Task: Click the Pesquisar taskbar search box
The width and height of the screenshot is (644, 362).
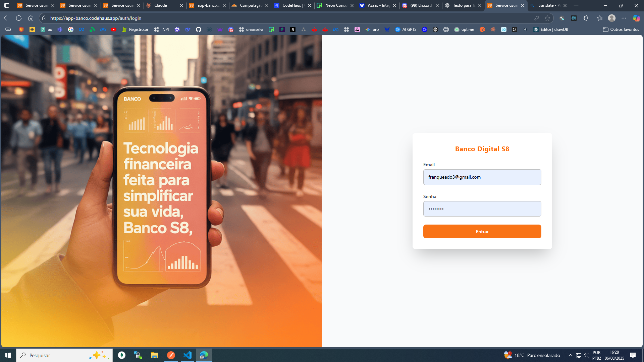Action: tap(64, 355)
